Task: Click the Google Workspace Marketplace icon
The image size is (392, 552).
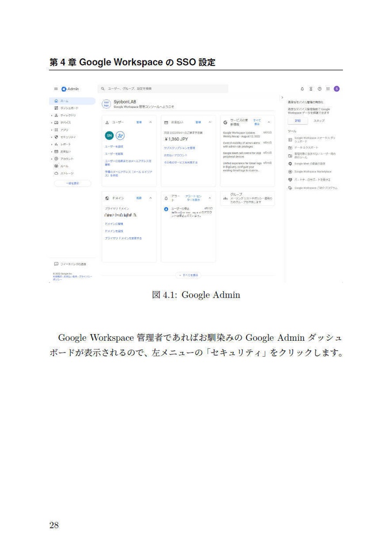Action: (x=290, y=172)
